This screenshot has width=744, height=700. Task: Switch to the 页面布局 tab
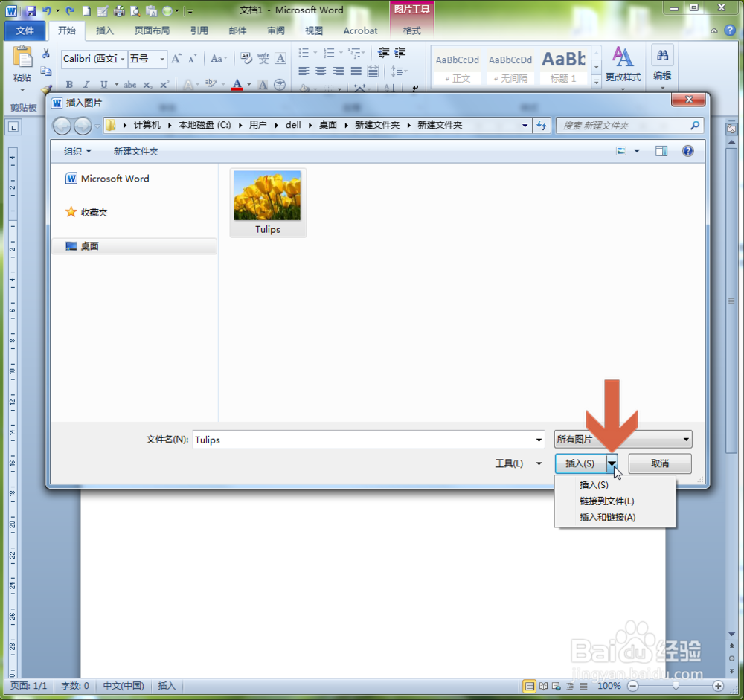[152, 30]
